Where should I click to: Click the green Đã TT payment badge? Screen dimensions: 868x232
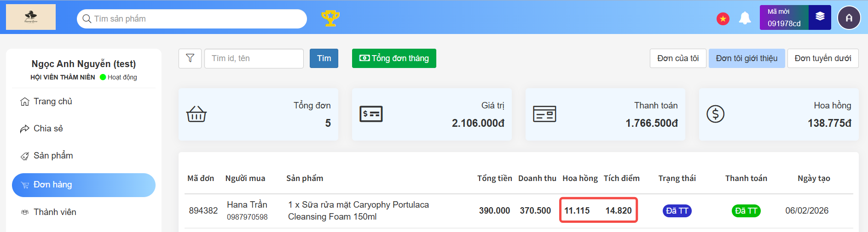click(x=746, y=211)
